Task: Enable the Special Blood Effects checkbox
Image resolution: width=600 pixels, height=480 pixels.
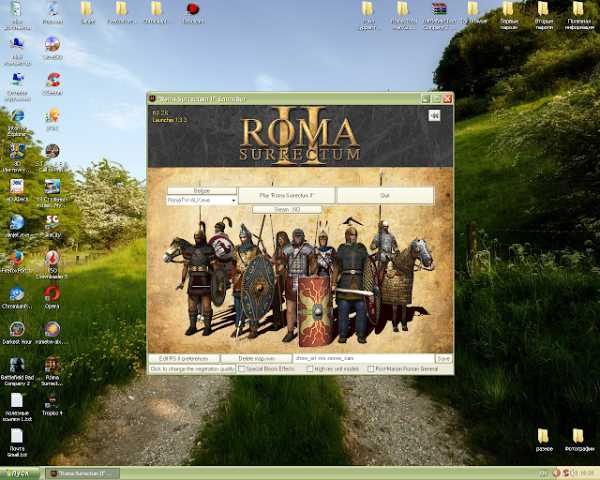Action: tap(241, 369)
